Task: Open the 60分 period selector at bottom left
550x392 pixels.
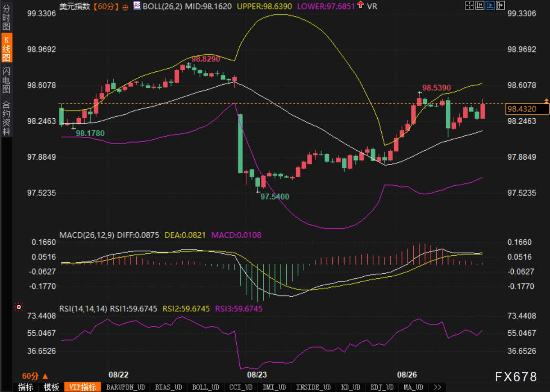Action: pyautogui.click(x=35, y=376)
